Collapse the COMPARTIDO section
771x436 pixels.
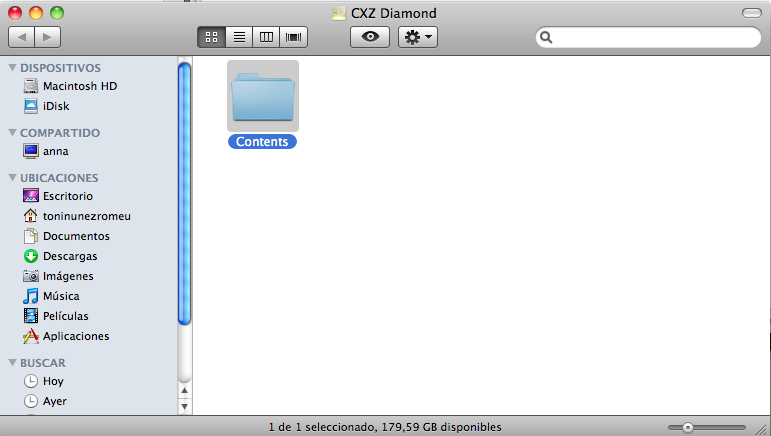pos(13,133)
